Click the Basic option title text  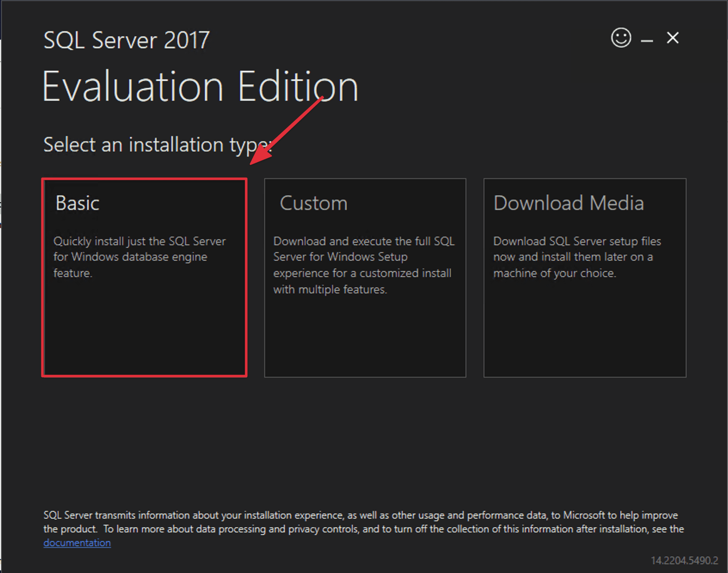(x=77, y=203)
